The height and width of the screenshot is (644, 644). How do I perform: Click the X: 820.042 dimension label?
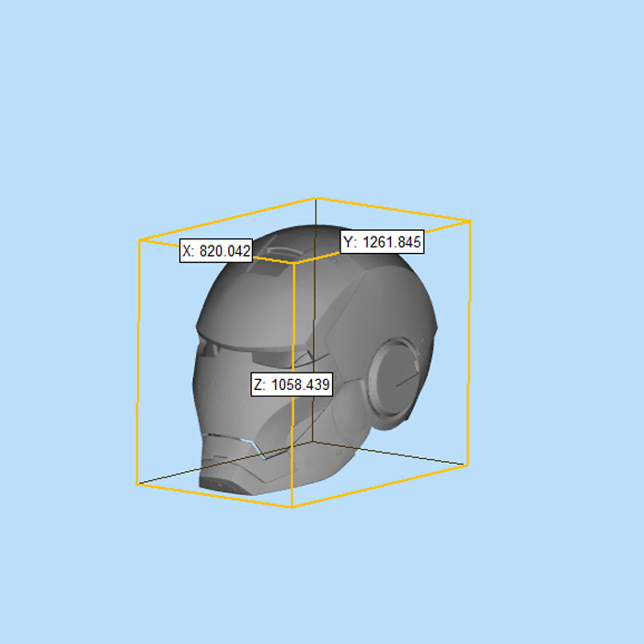[215, 251]
